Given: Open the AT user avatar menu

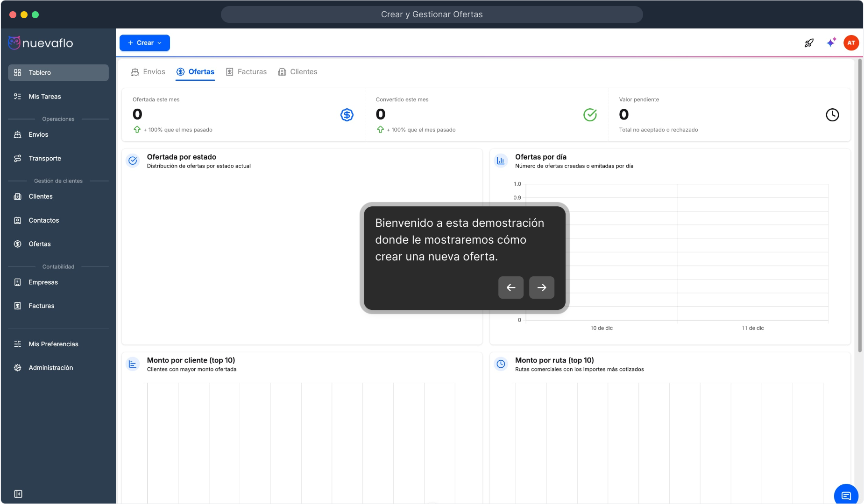Looking at the screenshot, I should tap(851, 43).
